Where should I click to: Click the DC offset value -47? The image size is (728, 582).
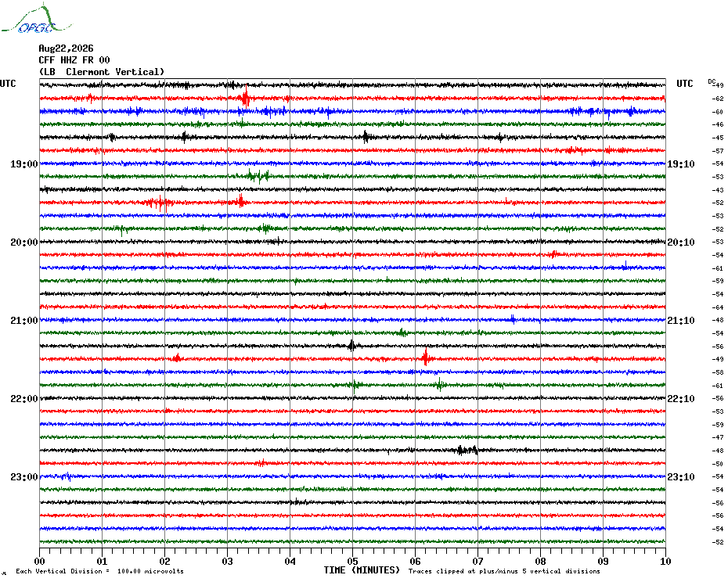click(718, 437)
